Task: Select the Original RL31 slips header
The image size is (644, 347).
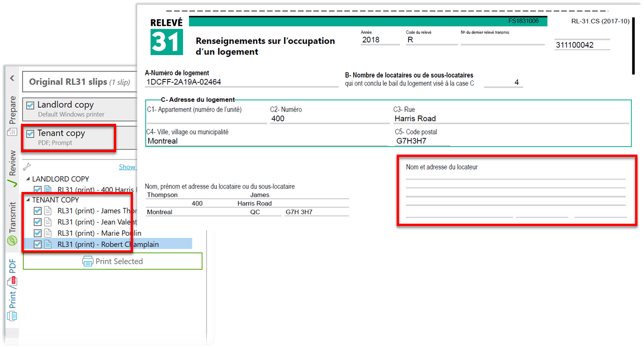Action: tap(79, 82)
